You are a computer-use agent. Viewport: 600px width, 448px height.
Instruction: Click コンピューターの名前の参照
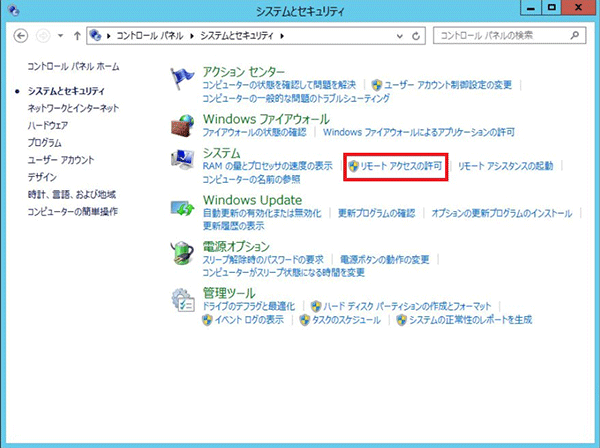click(x=251, y=179)
